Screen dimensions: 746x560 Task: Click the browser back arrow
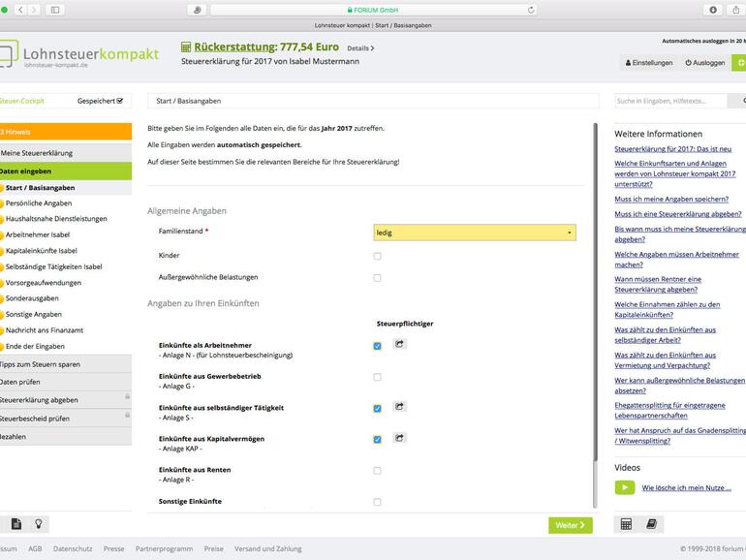point(20,10)
